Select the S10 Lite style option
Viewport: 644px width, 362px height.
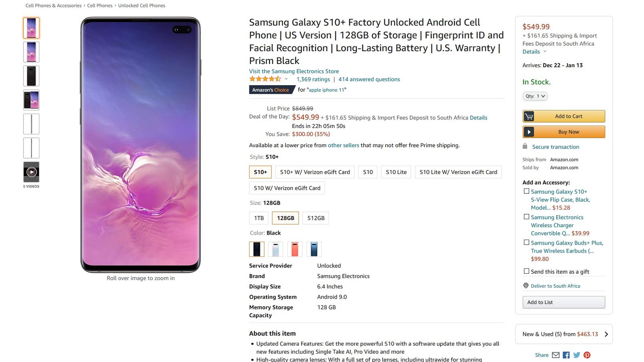pos(396,172)
